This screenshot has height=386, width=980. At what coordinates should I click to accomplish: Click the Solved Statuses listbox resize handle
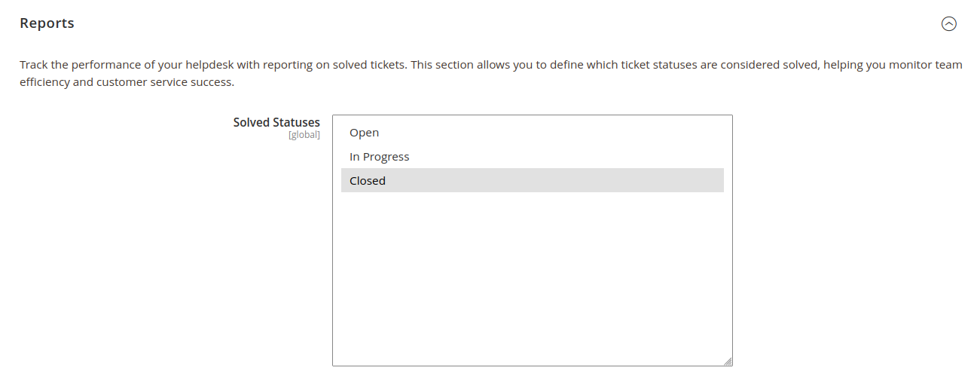coord(728,362)
